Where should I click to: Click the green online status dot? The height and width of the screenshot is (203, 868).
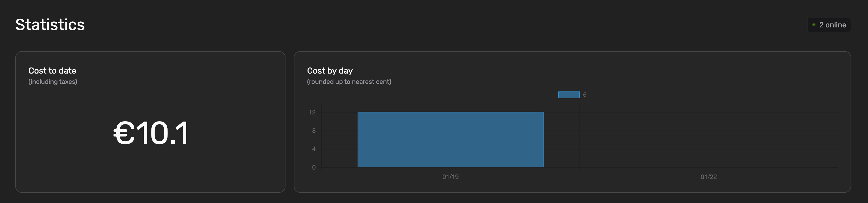tap(814, 25)
